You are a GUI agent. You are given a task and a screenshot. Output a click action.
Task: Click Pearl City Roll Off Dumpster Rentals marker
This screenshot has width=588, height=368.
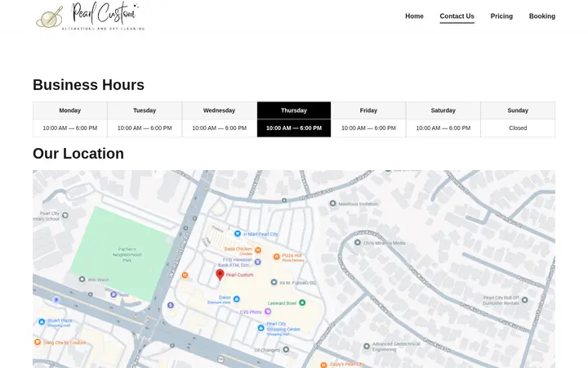524,299
